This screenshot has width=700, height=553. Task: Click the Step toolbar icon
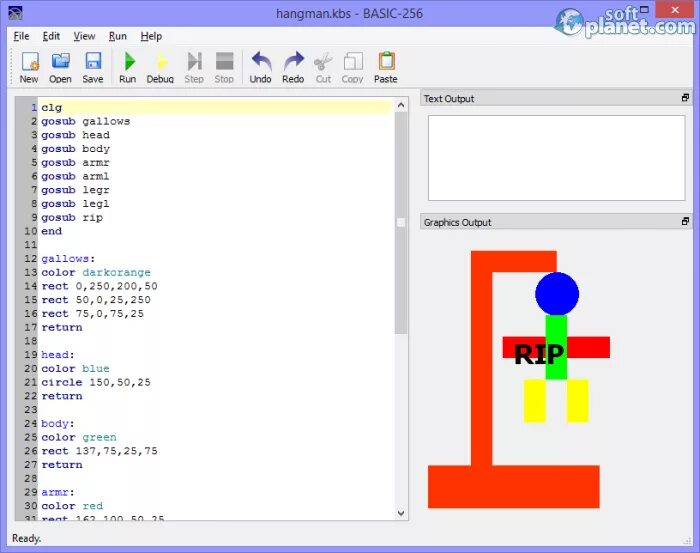pos(194,67)
